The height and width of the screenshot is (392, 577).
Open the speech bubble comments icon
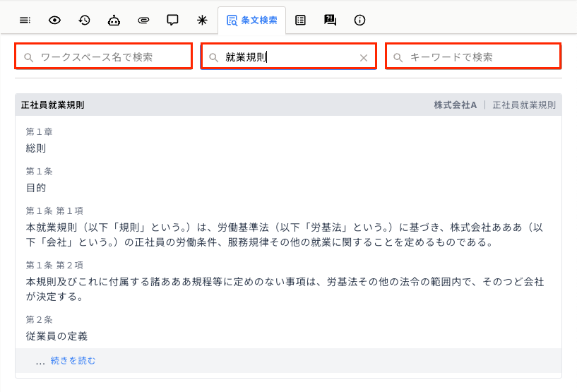point(172,20)
